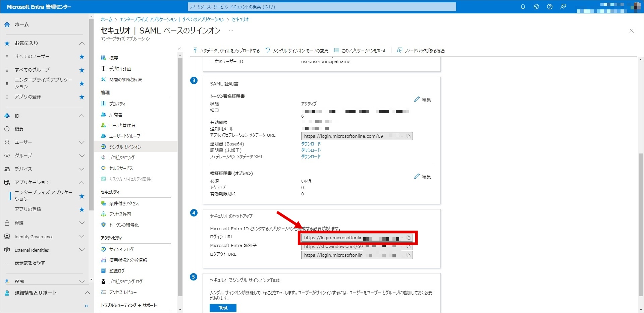
Task: Unfavorite すべてのユーザー star
Action: pos(82,57)
